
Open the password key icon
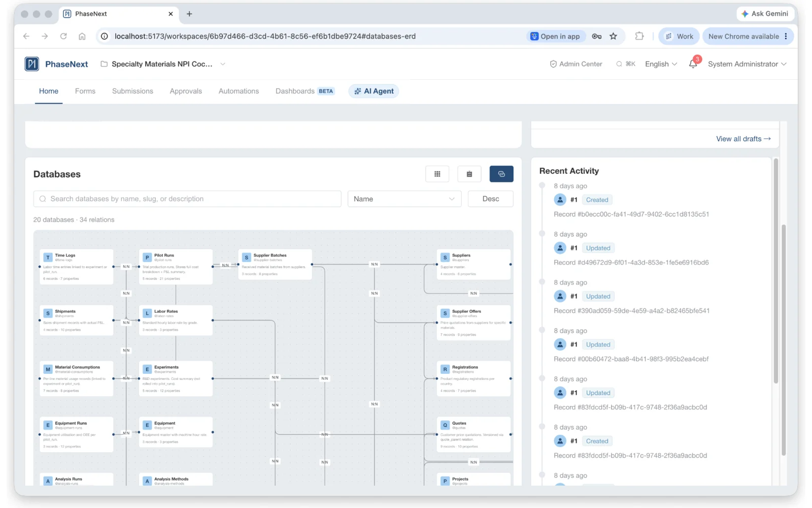(597, 36)
